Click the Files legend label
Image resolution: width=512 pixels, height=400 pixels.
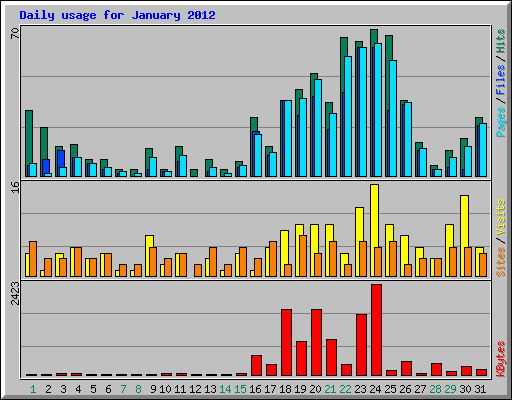pyautogui.click(x=501, y=80)
